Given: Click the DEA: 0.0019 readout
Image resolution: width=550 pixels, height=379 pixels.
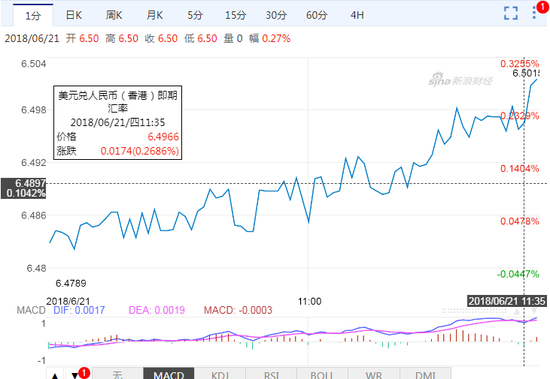Looking at the screenshot, I should [156, 310].
